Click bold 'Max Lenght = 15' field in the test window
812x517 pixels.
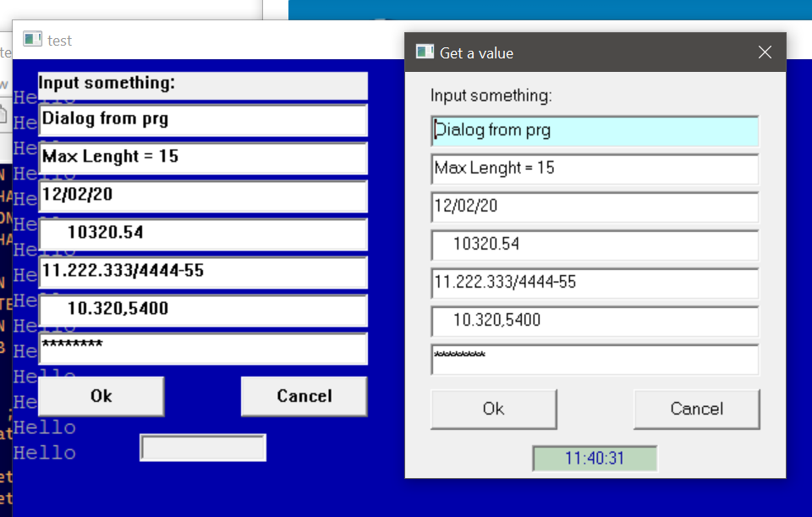click(x=203, y=158)
